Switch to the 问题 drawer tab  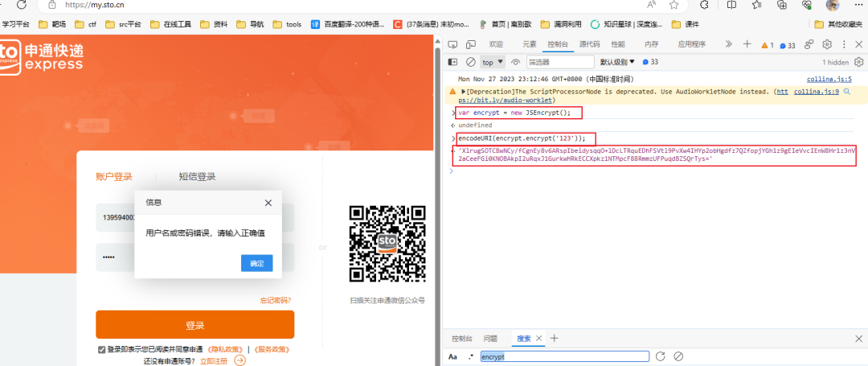click(490, 339)
